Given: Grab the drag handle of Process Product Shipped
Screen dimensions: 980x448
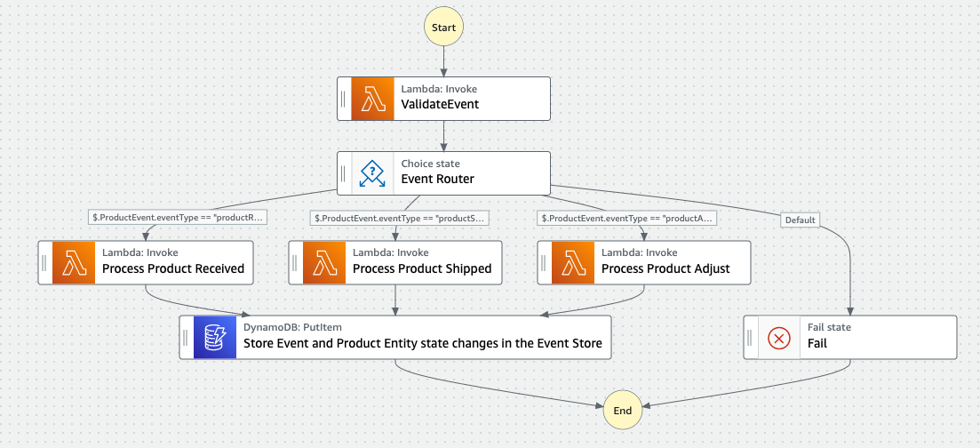Looking at the screenshot, I should (296, 263).
